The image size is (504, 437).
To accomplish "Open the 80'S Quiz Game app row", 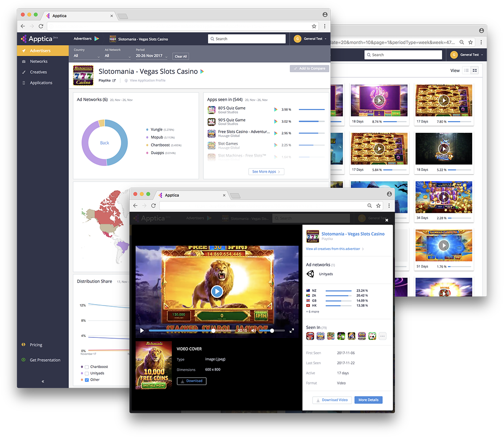I will pos(266,110).
